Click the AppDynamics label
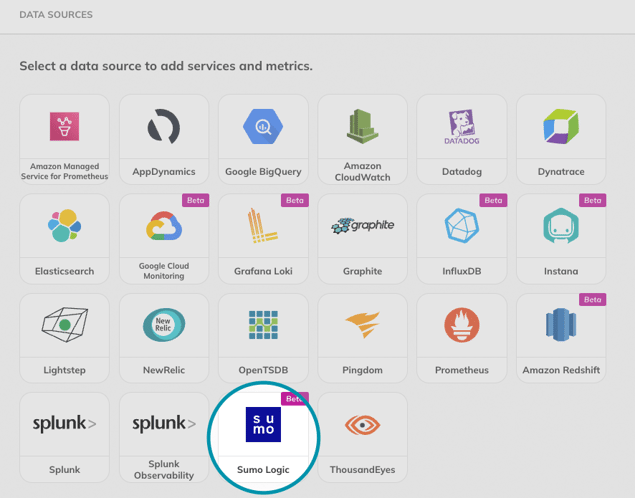This screenshot has height=498, width=635. pyautogui.click(x=164, y=172)
